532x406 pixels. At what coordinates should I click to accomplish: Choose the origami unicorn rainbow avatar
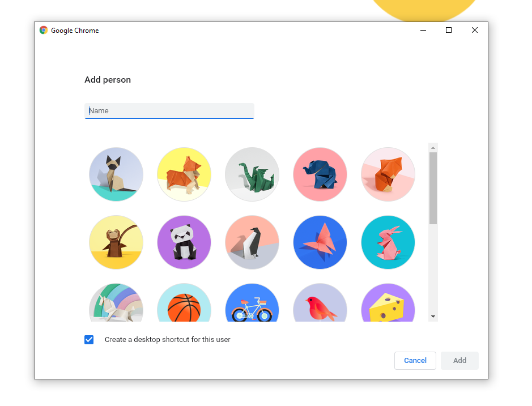tap(116, 302)
